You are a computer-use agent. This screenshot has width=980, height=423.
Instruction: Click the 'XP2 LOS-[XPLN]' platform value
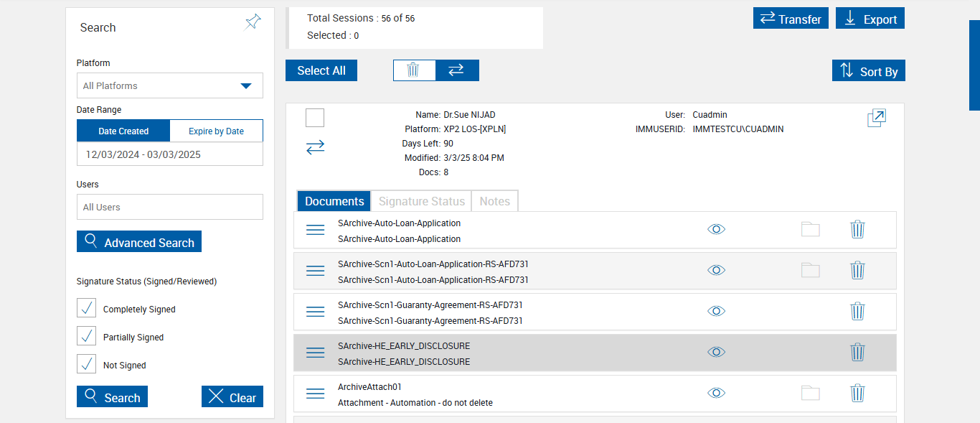pos(475,129)
